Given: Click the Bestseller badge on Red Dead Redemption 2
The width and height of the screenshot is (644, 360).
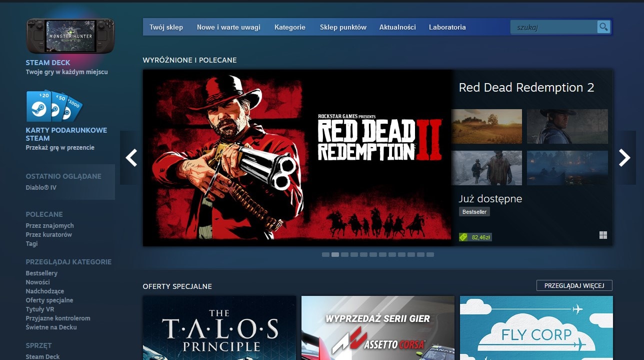Looking at the screenshot, I should (x=474, y=211).
